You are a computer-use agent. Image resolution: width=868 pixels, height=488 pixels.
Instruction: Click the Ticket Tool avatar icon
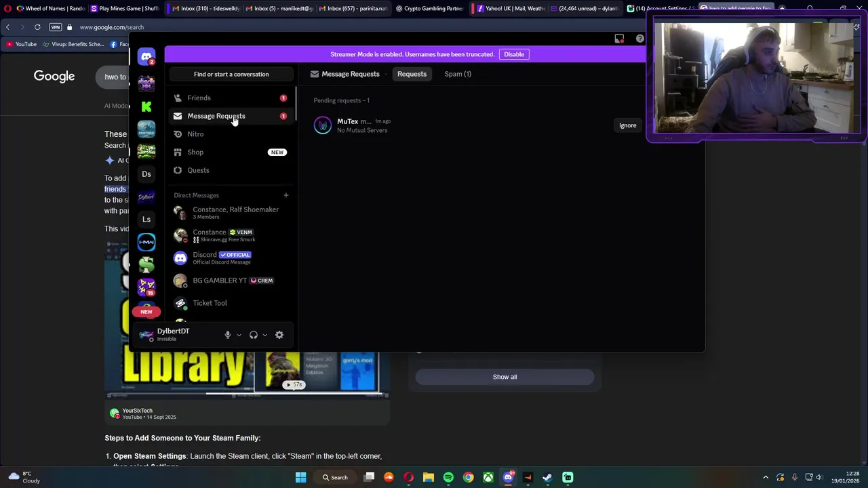pyautogui.click(x=180, y=303)
